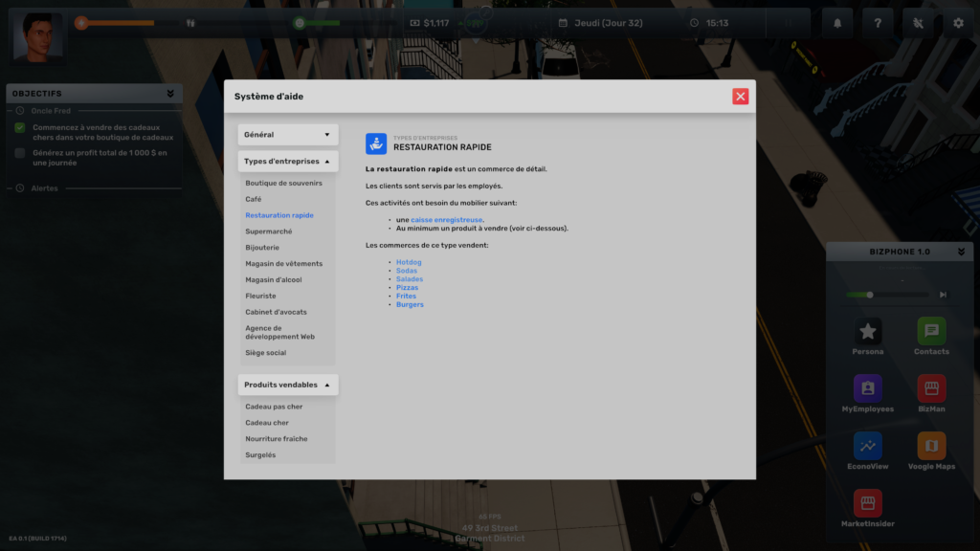The height and width of the screenshot is (551, 980).
Task: Open the EconoView app
Action: pyautogui.click(x=867, y=446)
